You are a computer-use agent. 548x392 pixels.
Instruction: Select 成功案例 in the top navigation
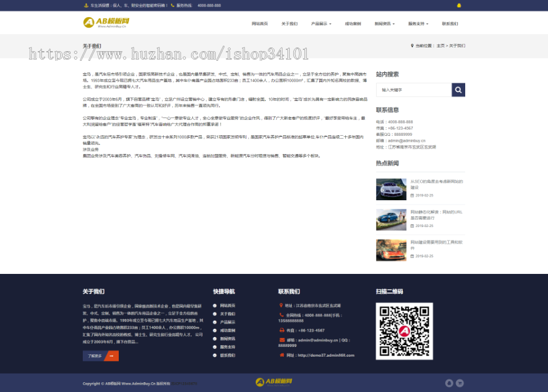[353, 24]
